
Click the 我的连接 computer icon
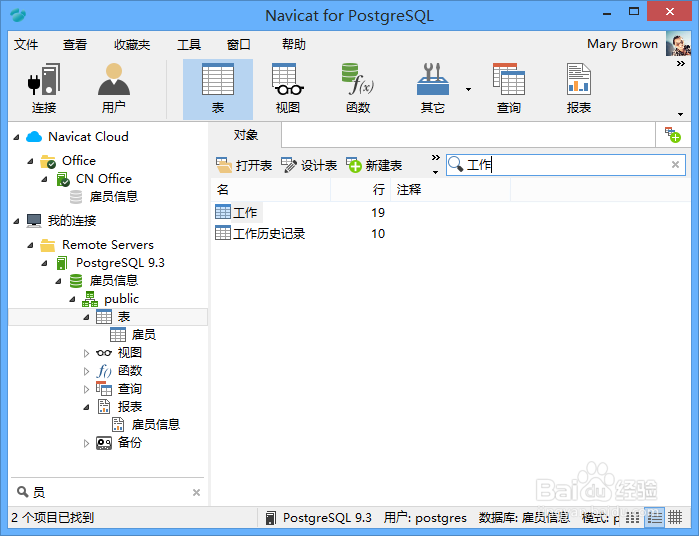[x=34, y=221]
